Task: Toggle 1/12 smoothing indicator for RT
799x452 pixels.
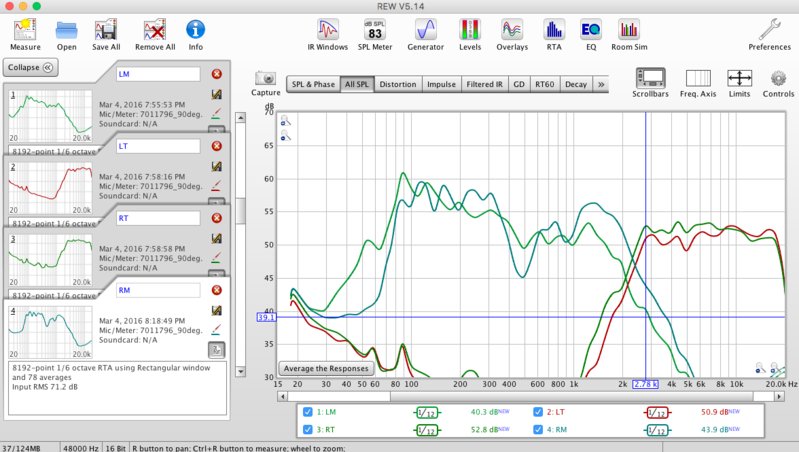Action: [x=426, y=430]
